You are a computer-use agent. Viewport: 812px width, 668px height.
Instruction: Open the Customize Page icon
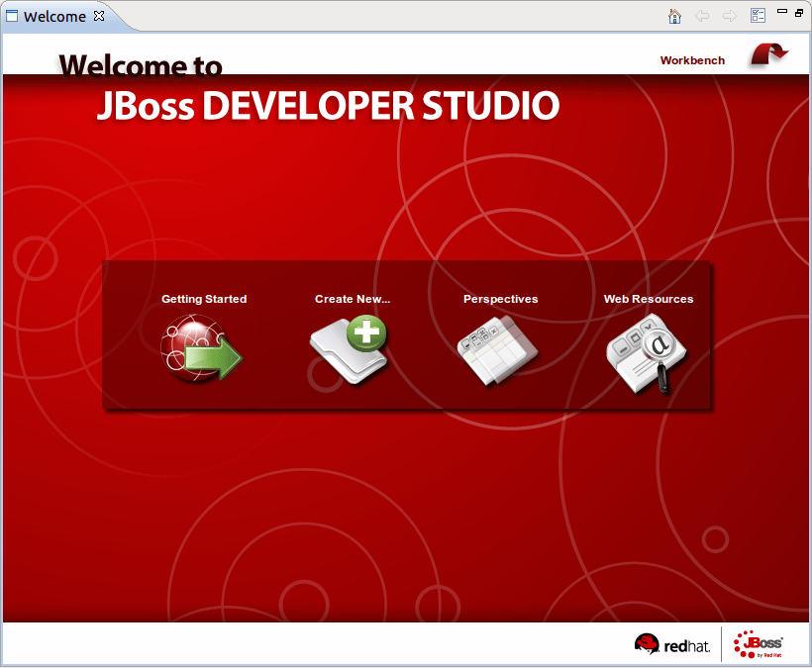tap(758, 15)
